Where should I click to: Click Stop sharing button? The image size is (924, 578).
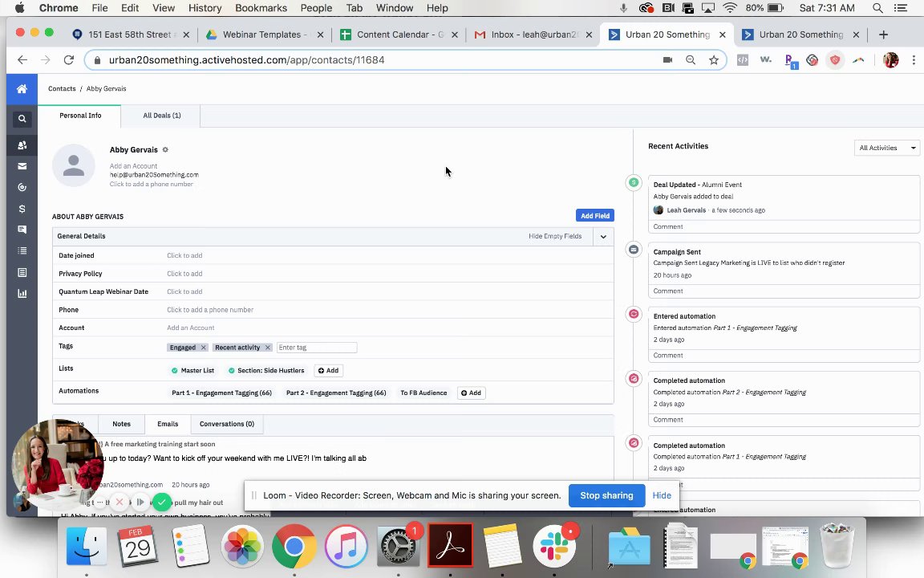[606, 495]
